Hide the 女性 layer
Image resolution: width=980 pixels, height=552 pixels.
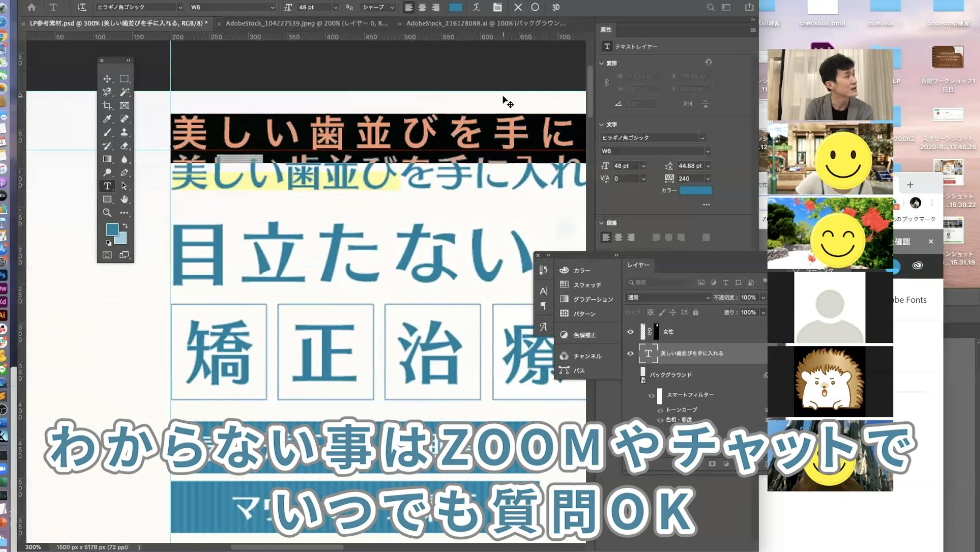[x=630, y=332]
